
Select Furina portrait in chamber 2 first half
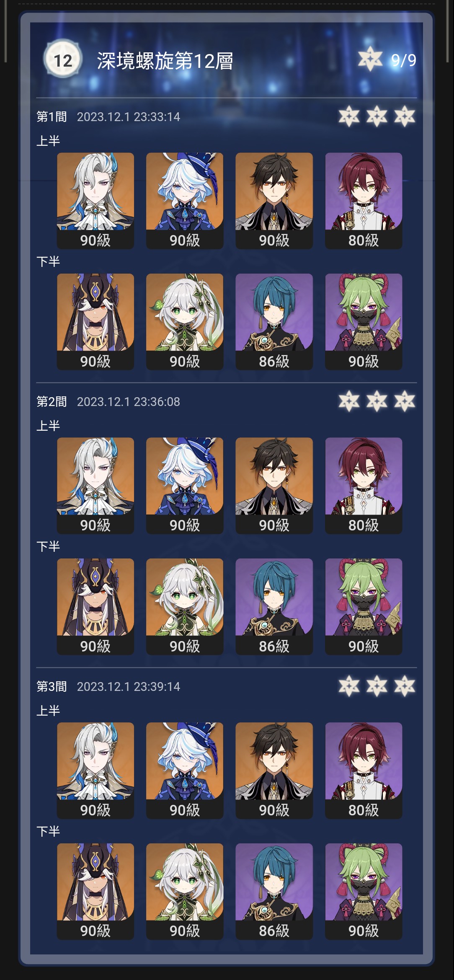click(185, 486)
